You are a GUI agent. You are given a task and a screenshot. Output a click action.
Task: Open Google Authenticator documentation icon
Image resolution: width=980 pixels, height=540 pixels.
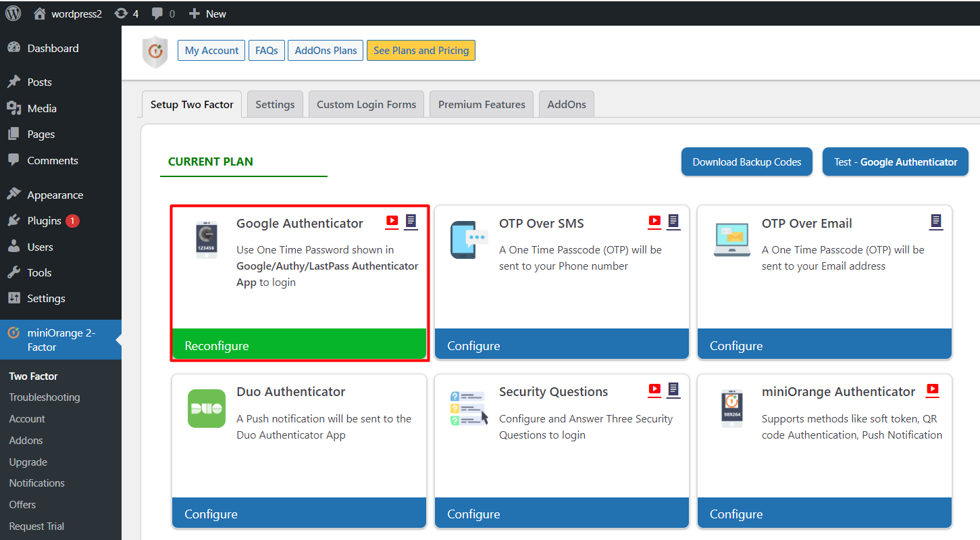(411, 221)
